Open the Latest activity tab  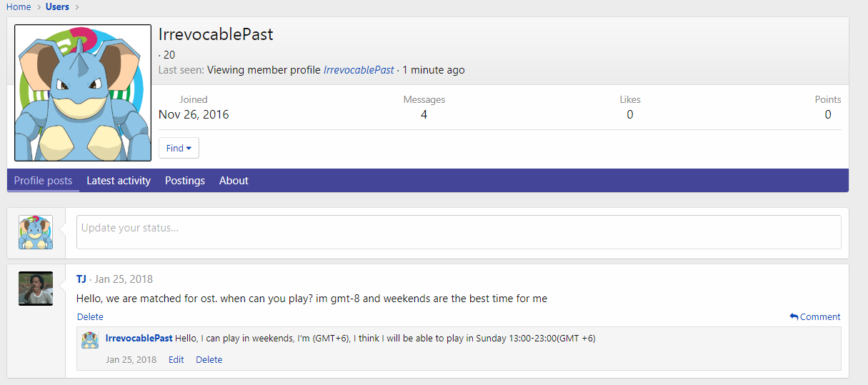click(119, 181)
